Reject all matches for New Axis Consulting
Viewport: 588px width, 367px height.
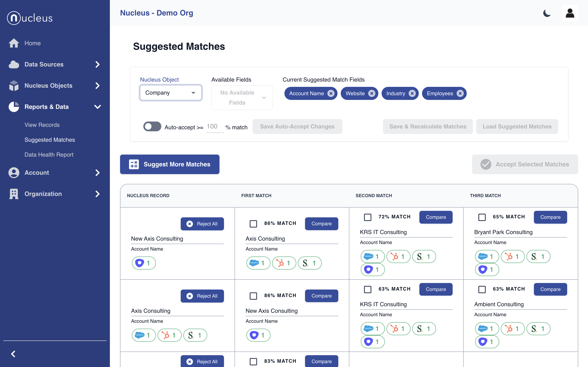pyautogui.click(x=202, y=223)
